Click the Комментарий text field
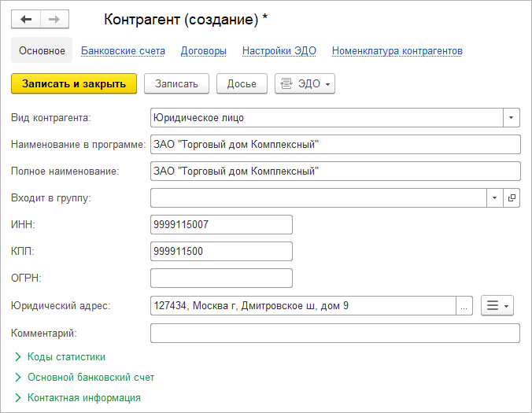 (x=334, y=334)
